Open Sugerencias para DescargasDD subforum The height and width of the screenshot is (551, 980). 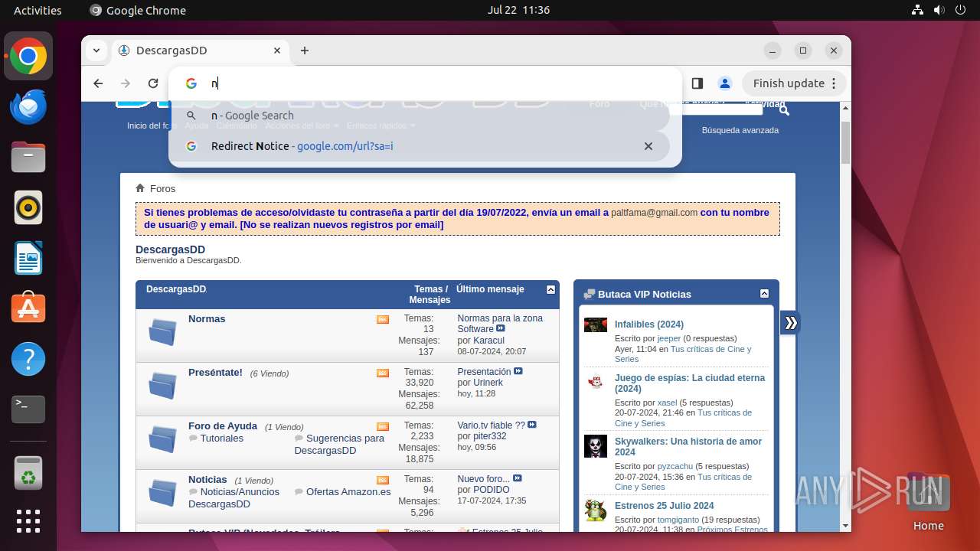click(339, 445)
